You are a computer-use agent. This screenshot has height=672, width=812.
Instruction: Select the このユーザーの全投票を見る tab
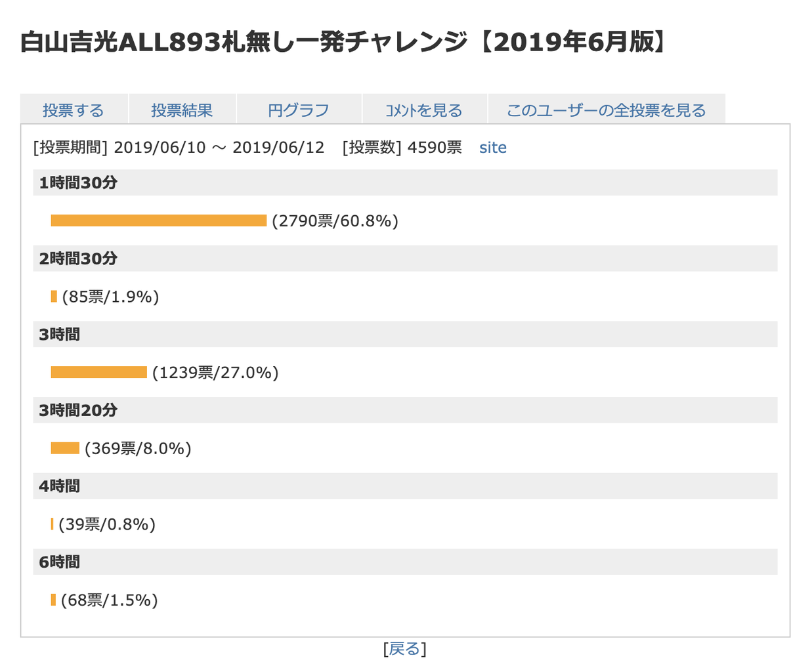click(x=606, y=110)
